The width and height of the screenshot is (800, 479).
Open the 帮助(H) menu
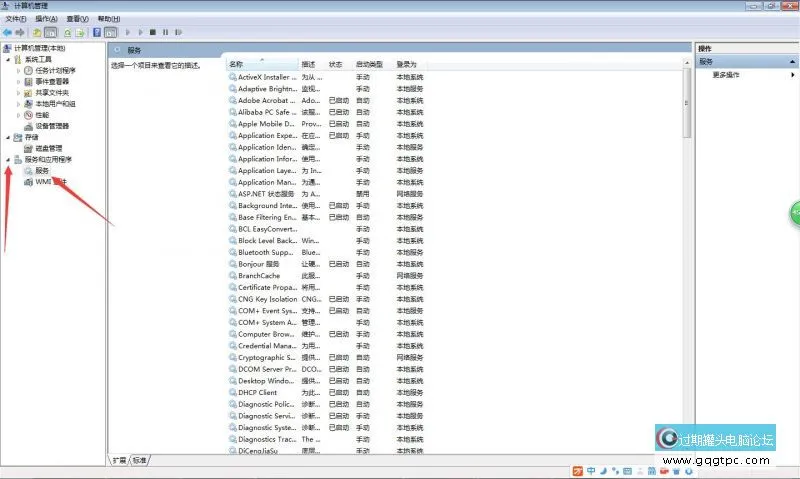(x=109, y=19)
